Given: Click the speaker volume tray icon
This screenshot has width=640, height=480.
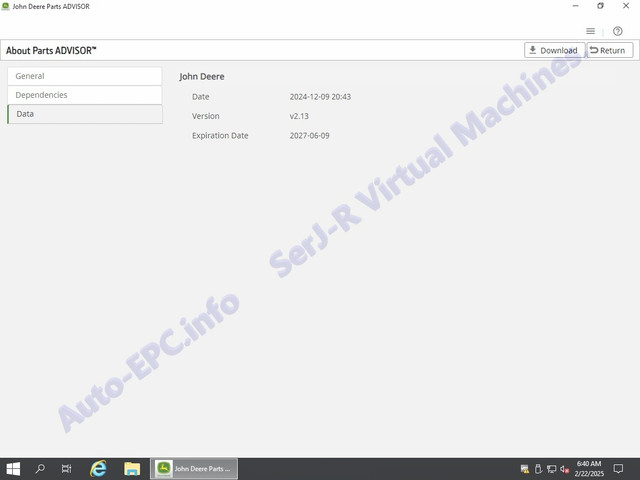Looking at the screenshot, I should tap(564, 469).
